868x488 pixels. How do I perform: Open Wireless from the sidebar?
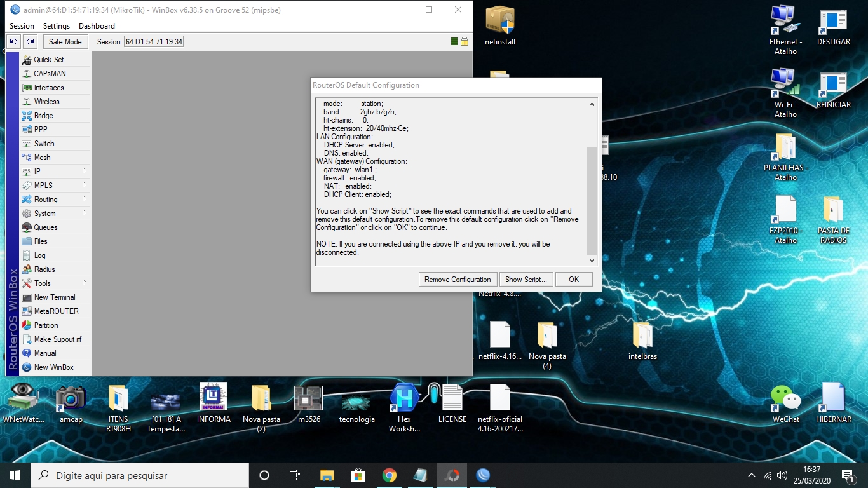[46, 102]
